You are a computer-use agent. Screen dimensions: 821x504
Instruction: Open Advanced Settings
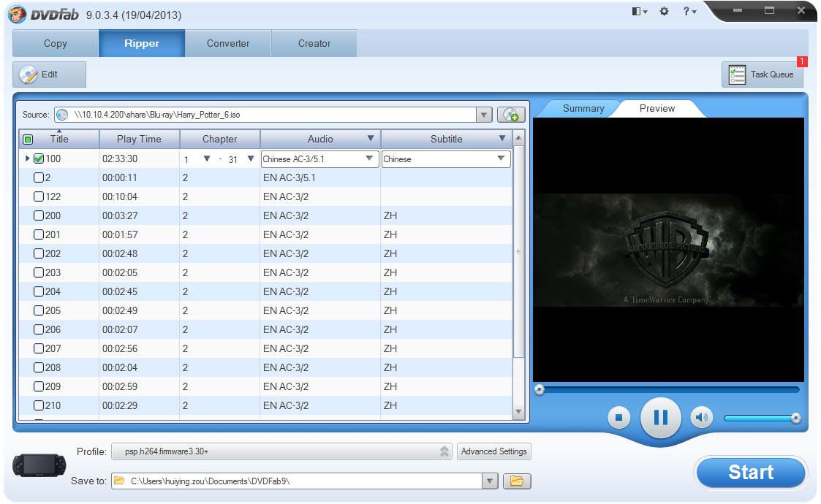[x=493, y=451]
